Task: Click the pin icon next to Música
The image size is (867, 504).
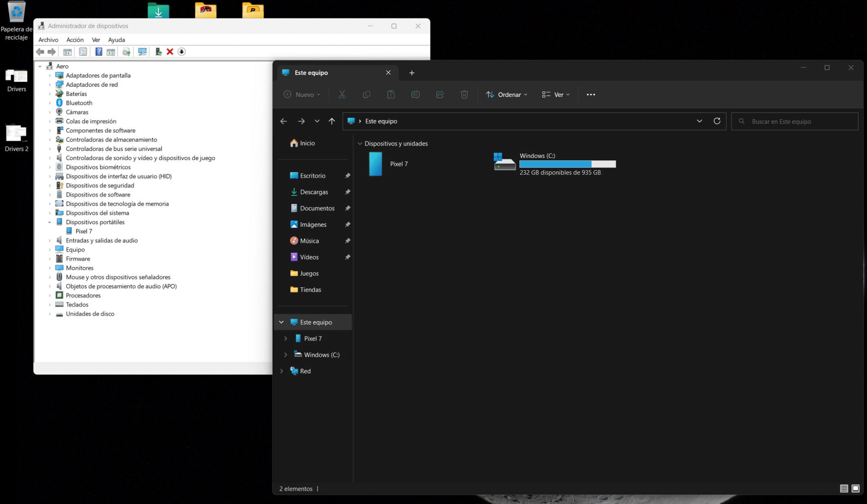Action: point(348,241)
